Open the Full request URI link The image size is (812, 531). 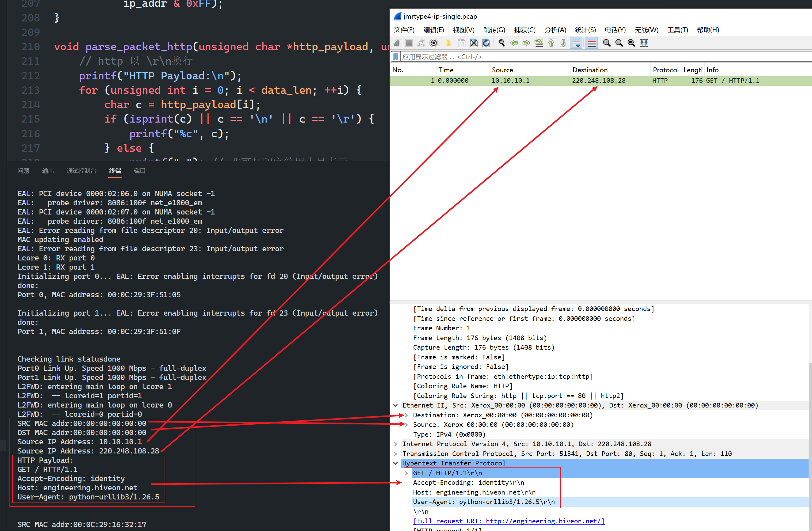pyautogui.click(x=508, y=521)
